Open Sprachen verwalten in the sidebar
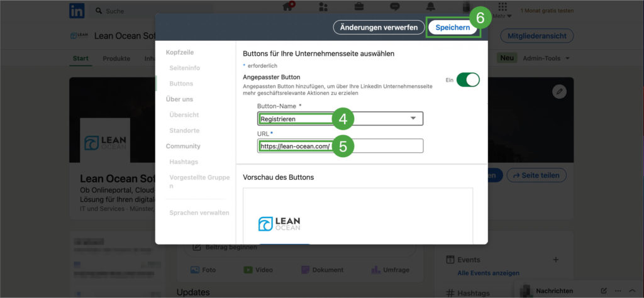 click(x=199, y=212)
